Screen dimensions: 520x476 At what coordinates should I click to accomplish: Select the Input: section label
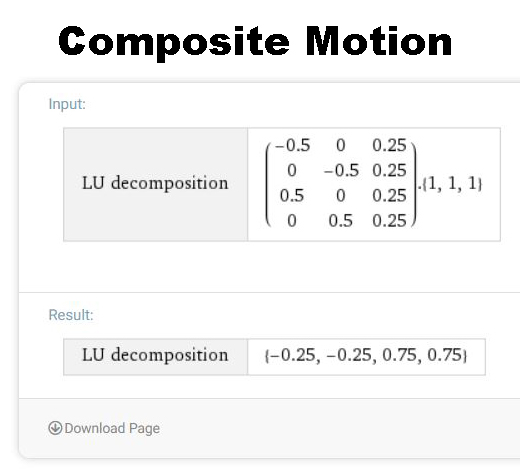pyautogui.click(x=67, y=104)
